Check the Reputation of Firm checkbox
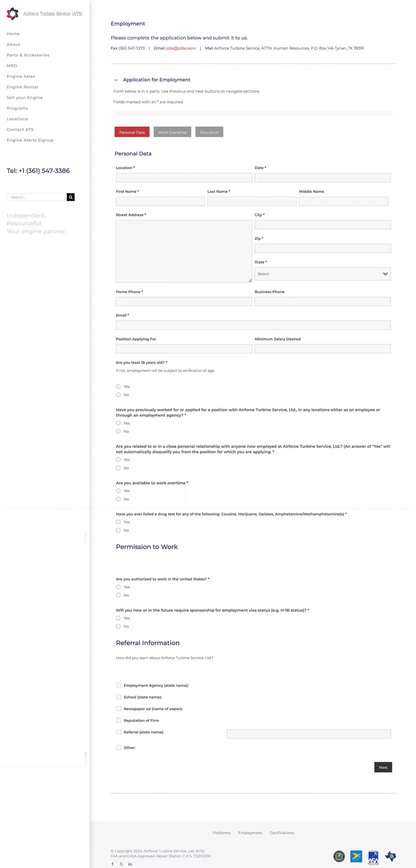416x868 pixels. 119,720
